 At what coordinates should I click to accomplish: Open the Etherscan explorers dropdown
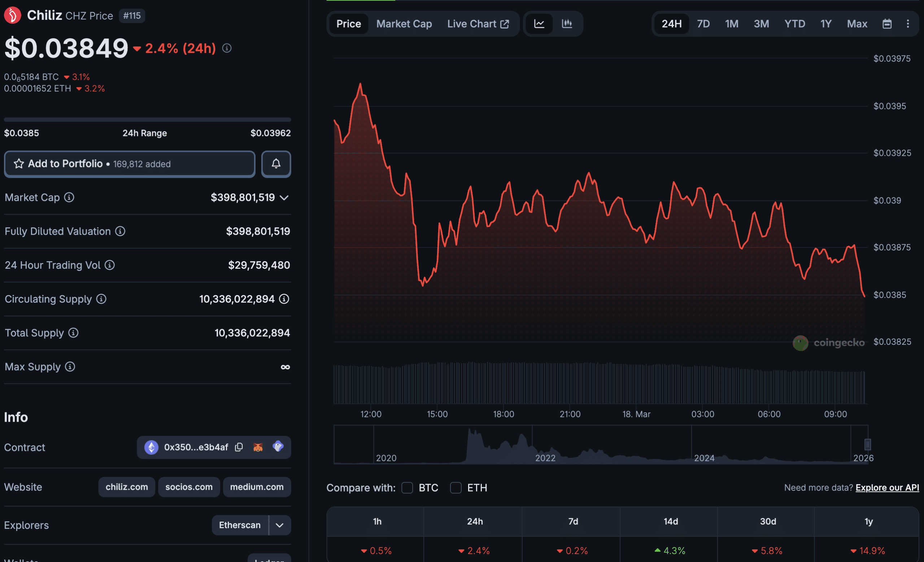[280, 525]
